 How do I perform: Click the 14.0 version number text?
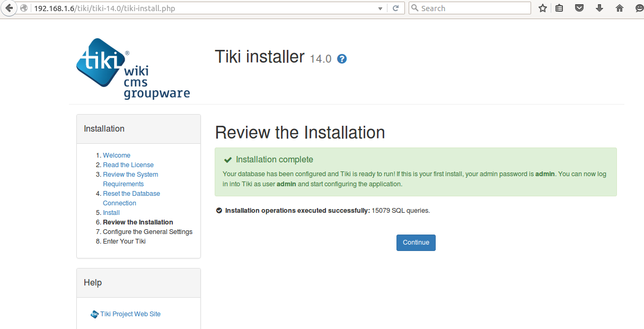321,59
